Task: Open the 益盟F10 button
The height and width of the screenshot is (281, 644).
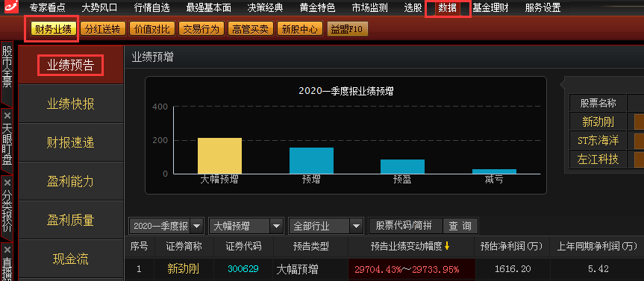Action: pyautogui.click(x=348, y=29)
